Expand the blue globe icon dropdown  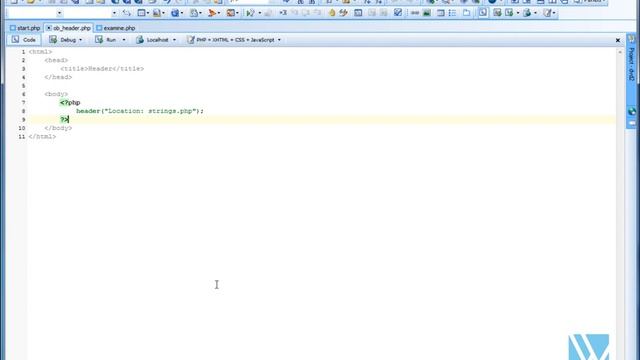[x=181, y=13]
